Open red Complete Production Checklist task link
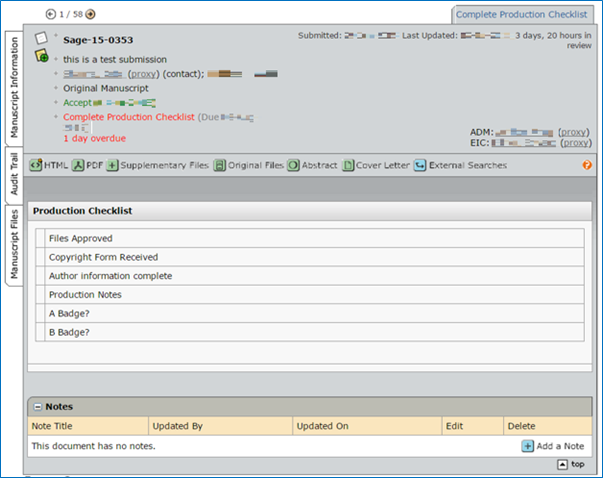Image resolution: width=603 pixels, height=478 pixels. click(x=127, y=117)
